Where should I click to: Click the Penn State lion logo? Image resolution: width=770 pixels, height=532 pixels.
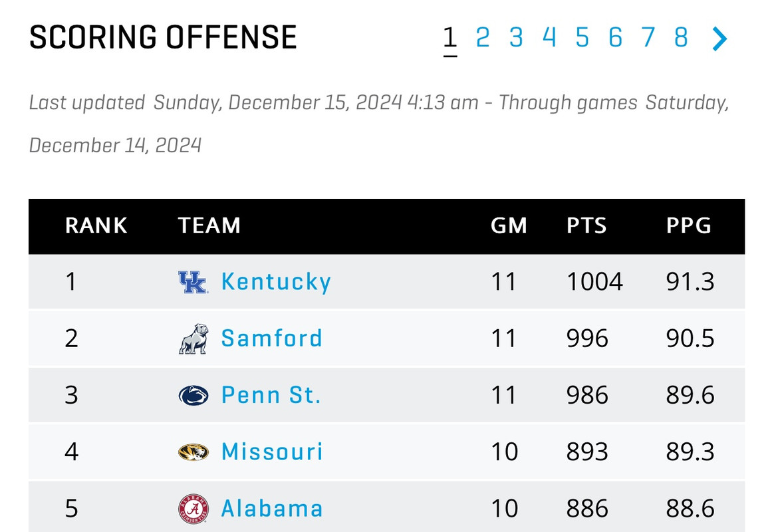pyautogui.click(x=193, y=396)
